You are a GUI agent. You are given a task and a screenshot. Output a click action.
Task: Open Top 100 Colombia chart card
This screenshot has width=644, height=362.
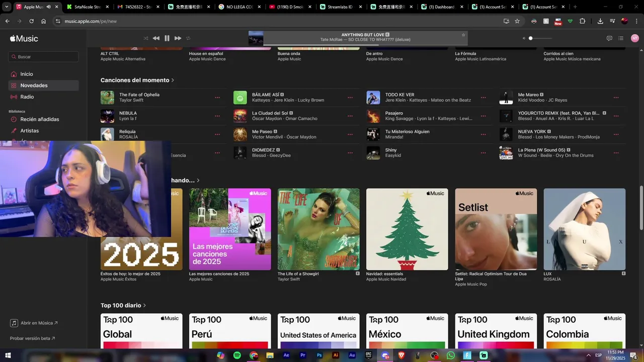point(585,331)
